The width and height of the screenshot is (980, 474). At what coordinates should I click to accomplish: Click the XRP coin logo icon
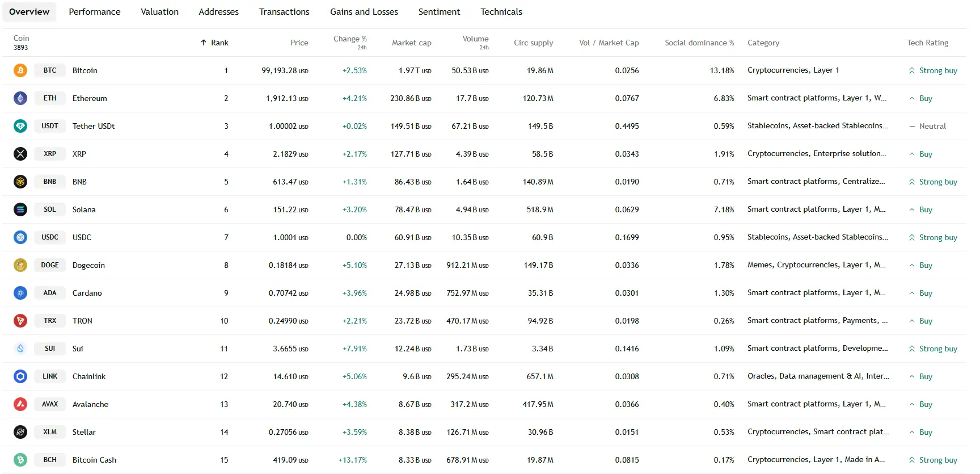(x=20, y=154)
